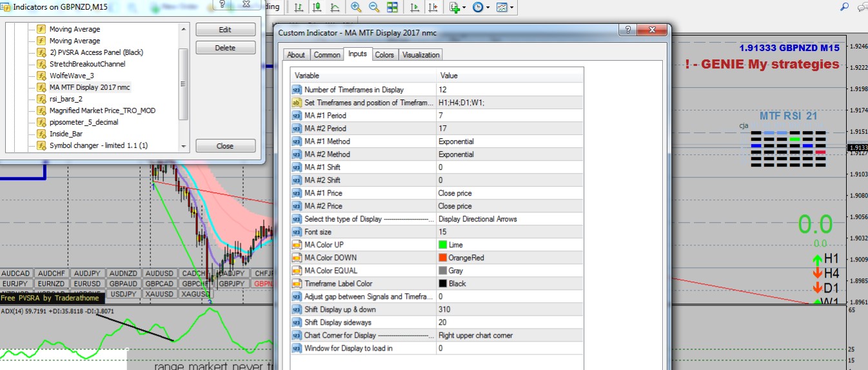Open the MA #1 Price Close price value
Screen dimensions: 868x370
click(x=509, y=193)
